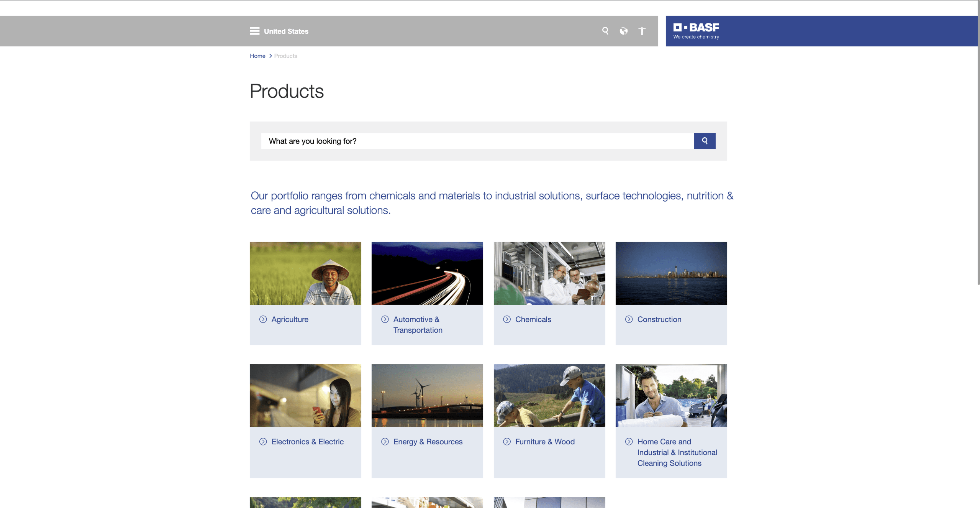Click the Agriculture farmer thumbnail image
This screenshot has width=980, height=508.
tap(305, 273)
